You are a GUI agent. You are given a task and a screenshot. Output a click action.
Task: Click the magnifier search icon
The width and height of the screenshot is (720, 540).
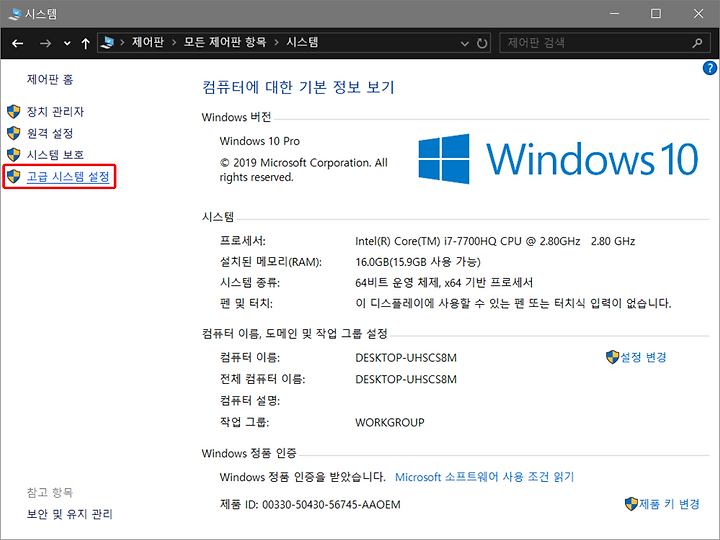click(698, 43)
